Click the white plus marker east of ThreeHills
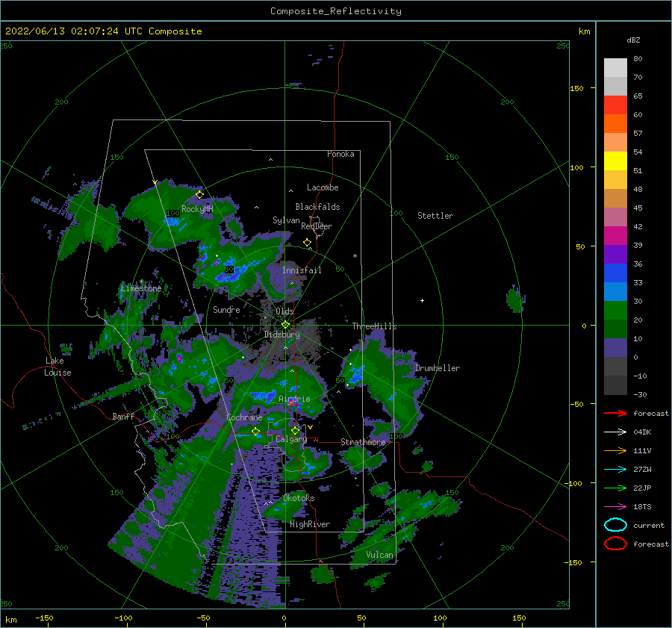672x628 pixels. [422, 300]
